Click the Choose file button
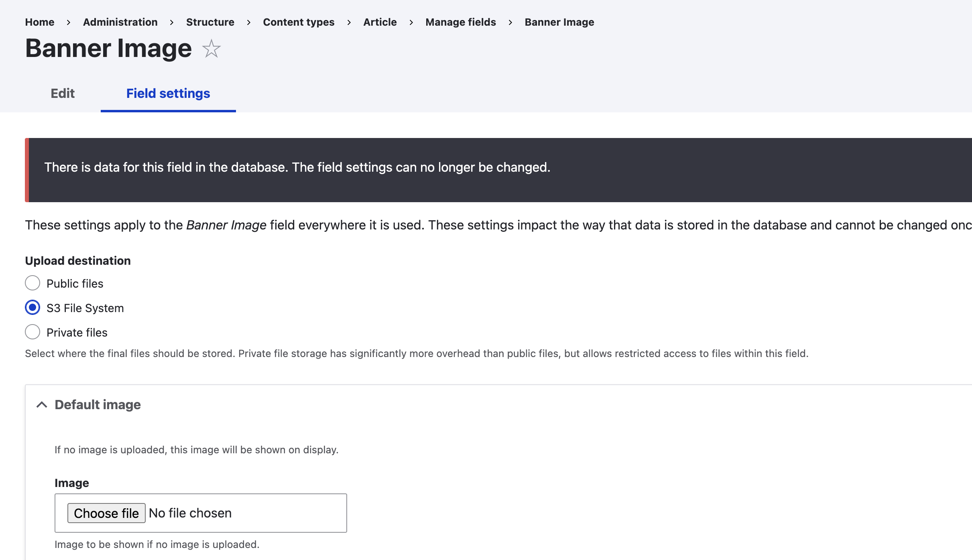 [x=106, y=513]
